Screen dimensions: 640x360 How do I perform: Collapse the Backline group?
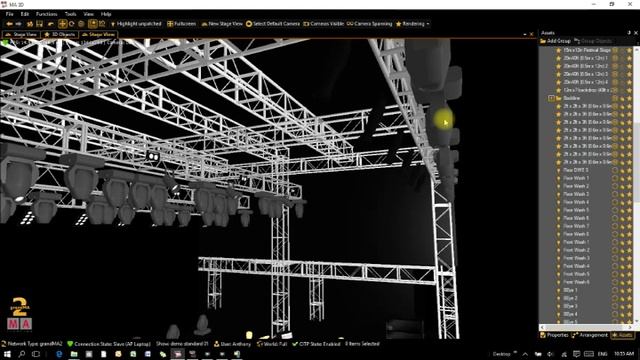point(551,98)
